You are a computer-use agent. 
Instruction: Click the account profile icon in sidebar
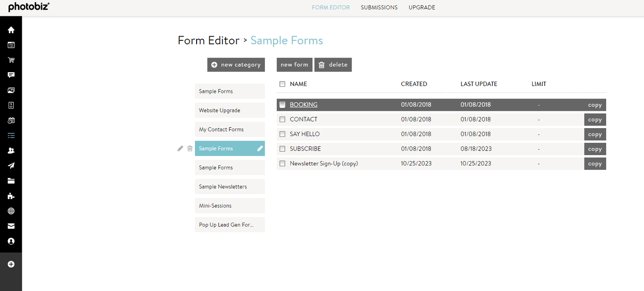[x=11, y=241]
